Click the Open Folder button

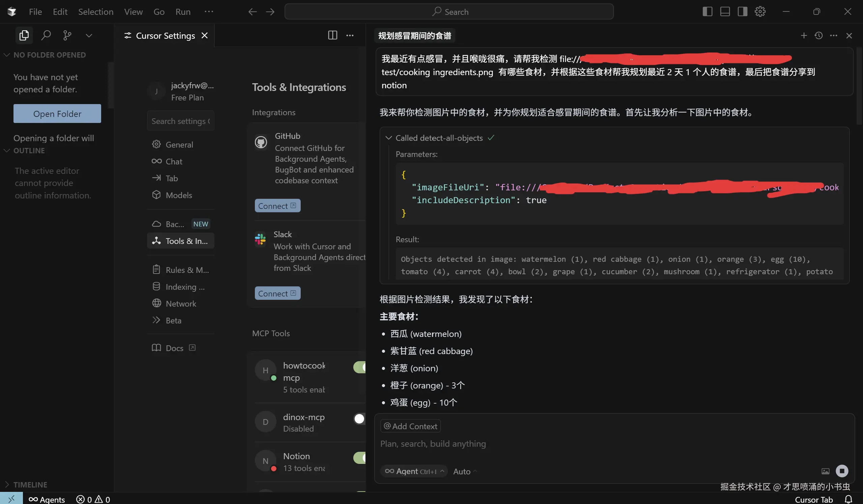(57, 114)
